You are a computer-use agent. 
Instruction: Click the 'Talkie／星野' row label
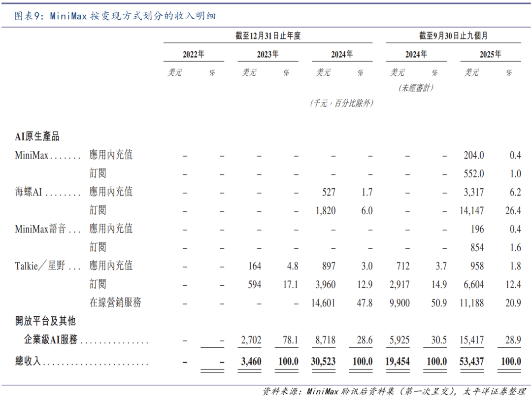pyautogui.click(x=40, y=266)
